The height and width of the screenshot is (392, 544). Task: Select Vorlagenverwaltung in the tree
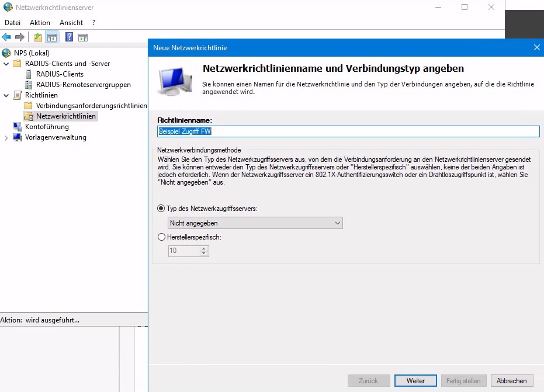click(x=56, y=137)
